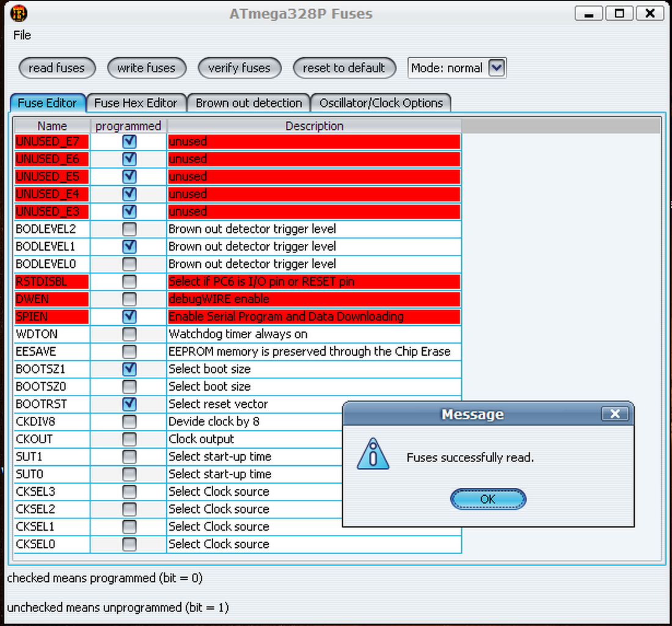
Task: Switch to Fuse Hex Editor tab
Action: pos(136,103)
